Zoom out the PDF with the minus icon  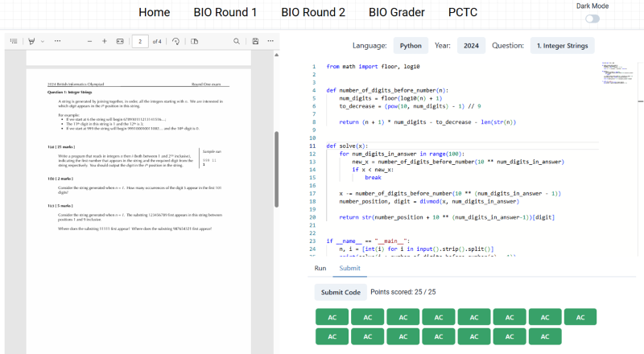[x=89, y=41]
